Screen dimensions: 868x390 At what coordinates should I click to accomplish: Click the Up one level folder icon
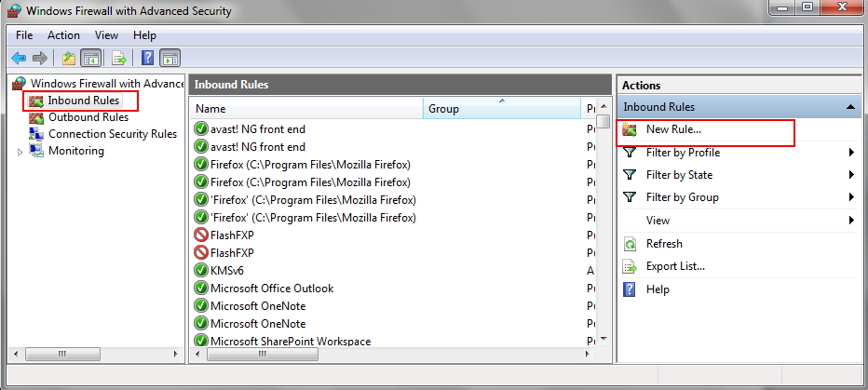69,58
